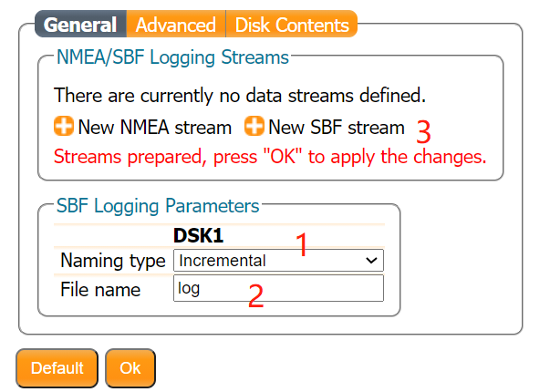Click the Default button

point(57,368)
